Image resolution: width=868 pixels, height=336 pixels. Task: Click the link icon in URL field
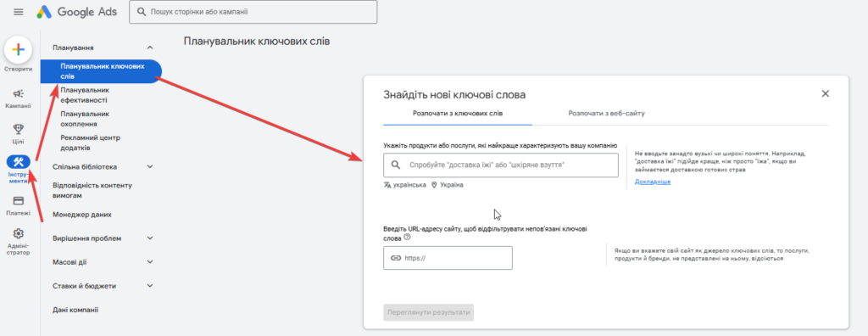[x=396, y=258]
